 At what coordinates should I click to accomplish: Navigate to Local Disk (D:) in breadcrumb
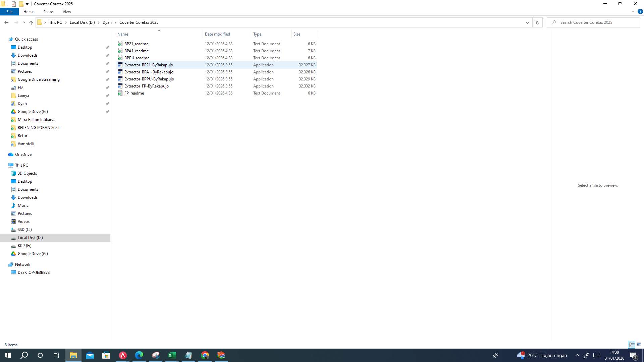(82, 22)
